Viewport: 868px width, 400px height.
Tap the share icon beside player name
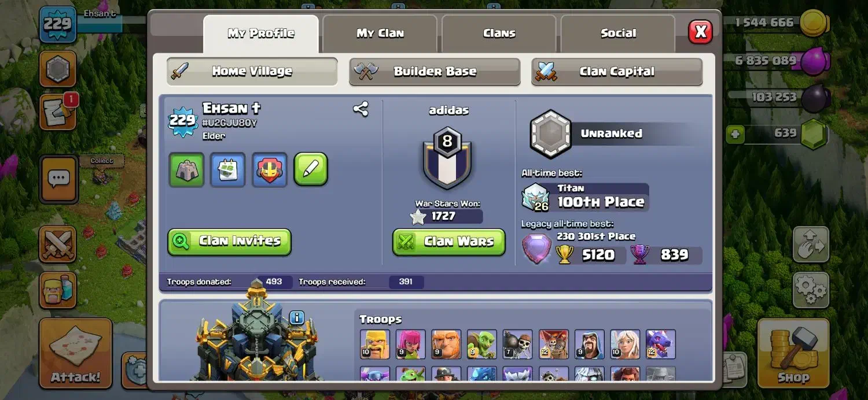click(x=361, y=109)
